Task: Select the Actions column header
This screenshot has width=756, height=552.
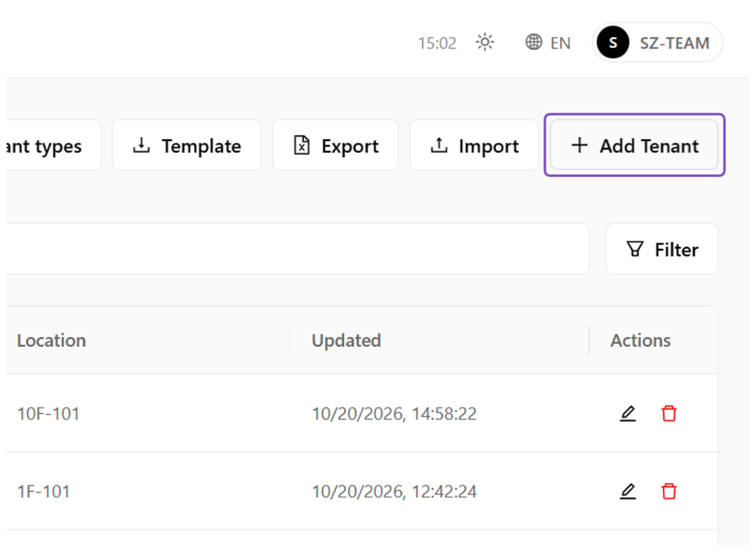Action: click(640, 341)
